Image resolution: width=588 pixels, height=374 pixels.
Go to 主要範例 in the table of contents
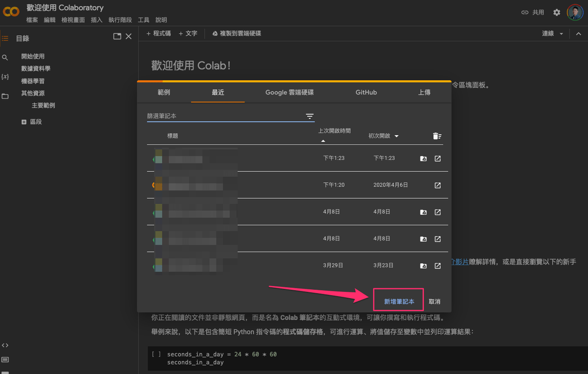pyautogui.click(x=44, y=105)
